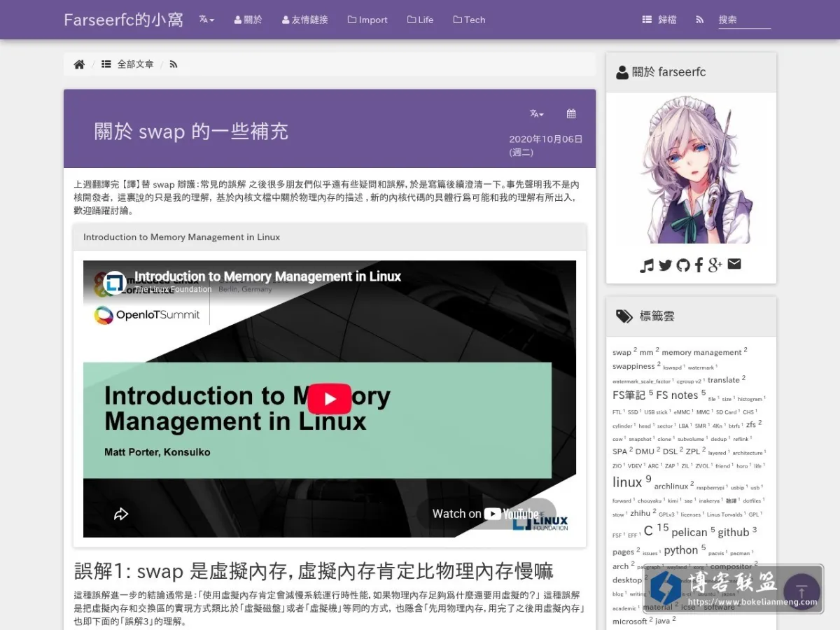Select the python tag
Image resolution: width=840 pixels, height=630 pixels.
point(680,550)
